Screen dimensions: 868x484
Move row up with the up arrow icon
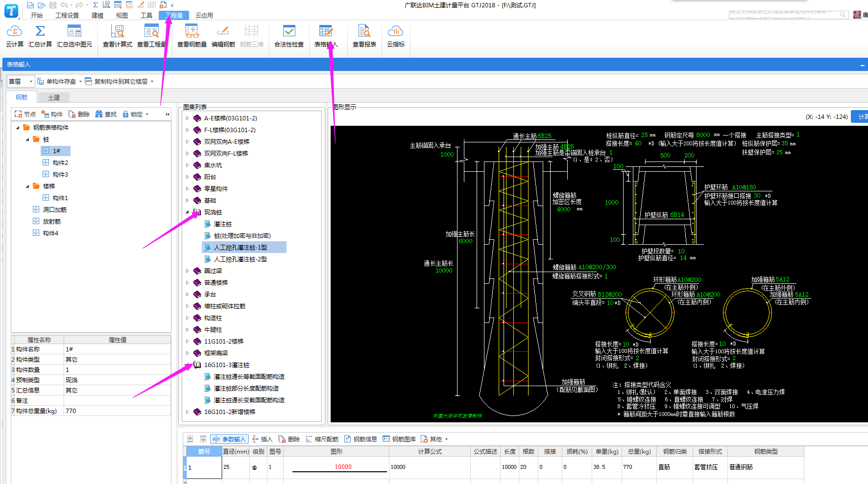(190, 439)
